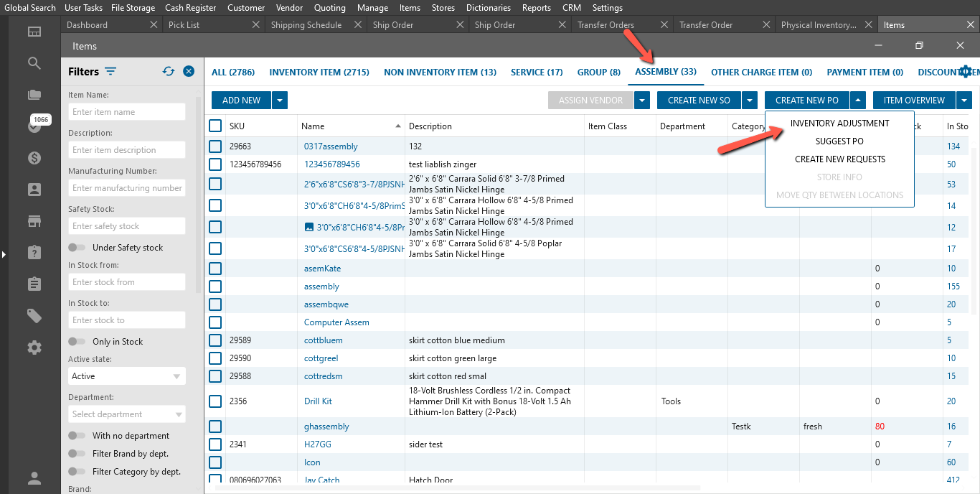Check the box for the Drill Kit row
Viewport: 980px width, 494px height.
(215, 401)
